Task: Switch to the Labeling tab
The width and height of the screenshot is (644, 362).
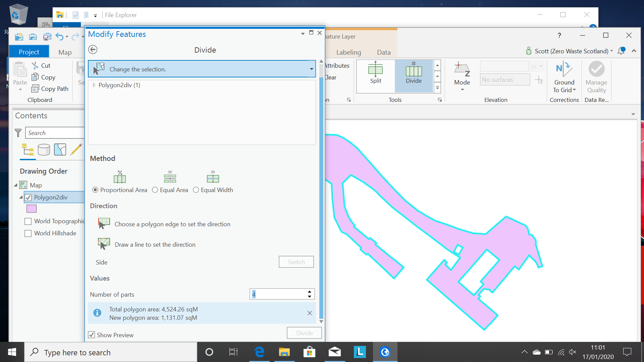Action: [348, 52]
